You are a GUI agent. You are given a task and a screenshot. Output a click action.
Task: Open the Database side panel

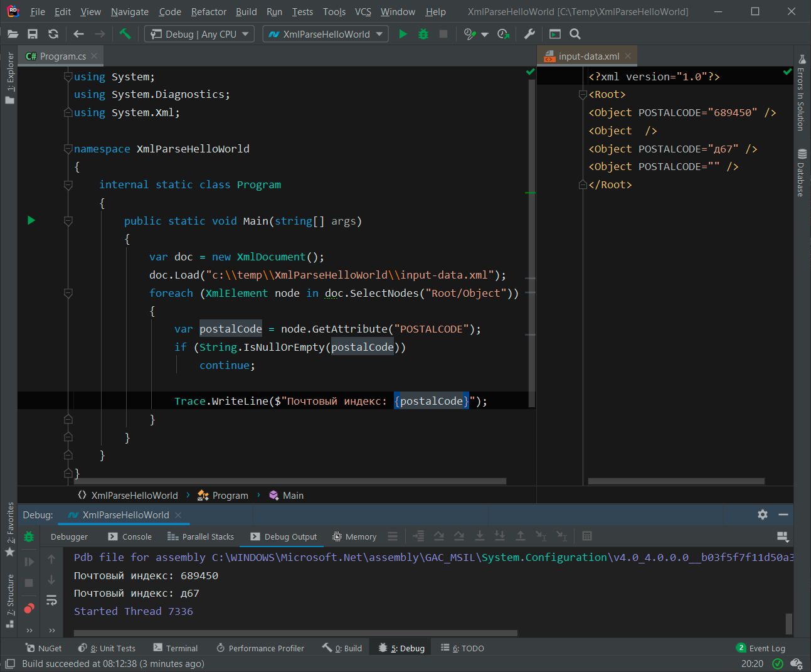pyautogui.click(x=802, y=173)
